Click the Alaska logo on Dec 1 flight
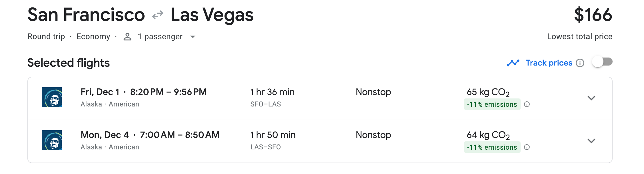The height and width of the screenshot is (174, 644). pos(52,97)
